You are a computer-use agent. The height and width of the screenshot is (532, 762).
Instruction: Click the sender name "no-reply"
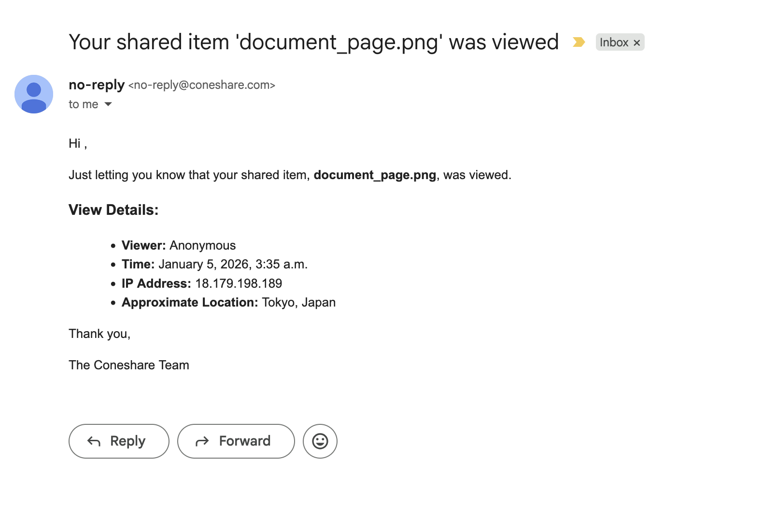pyautogui.click(x=97, y=85)
